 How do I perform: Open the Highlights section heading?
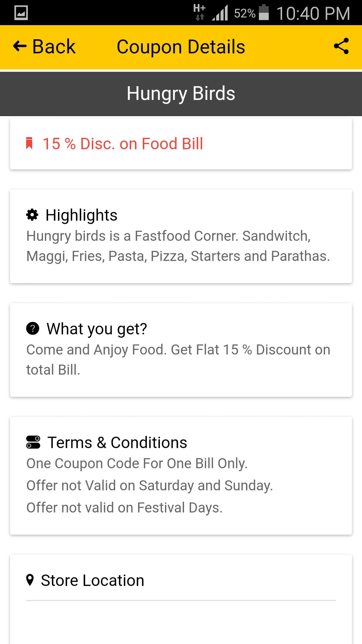point(81,215)
